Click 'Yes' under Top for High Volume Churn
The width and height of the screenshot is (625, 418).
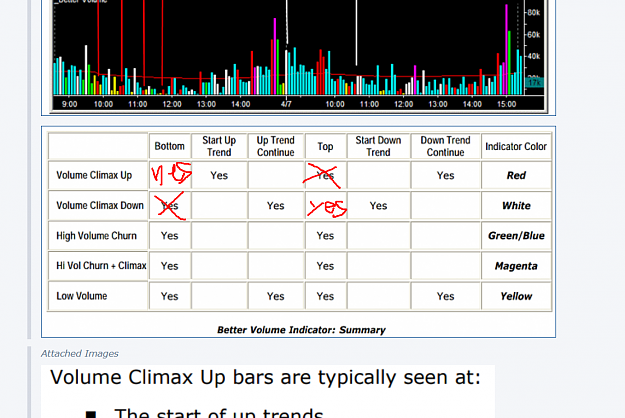[325, 236]
